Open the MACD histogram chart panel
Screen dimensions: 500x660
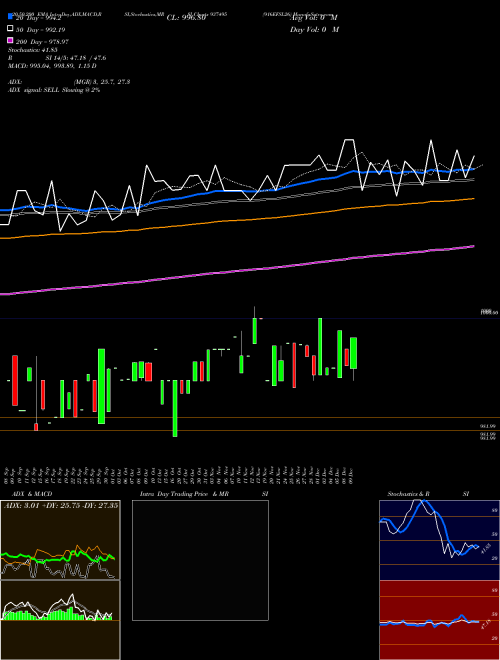[60, 620]
